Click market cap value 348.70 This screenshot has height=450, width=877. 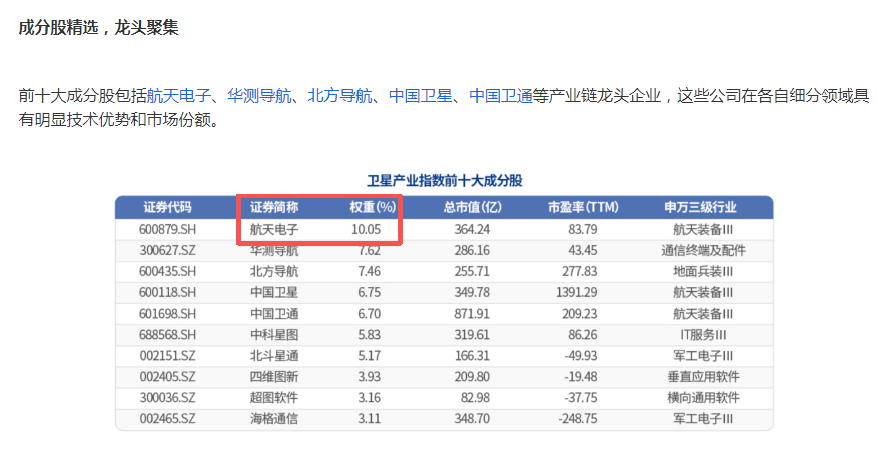pyautogui.click(x=472, y=419)
